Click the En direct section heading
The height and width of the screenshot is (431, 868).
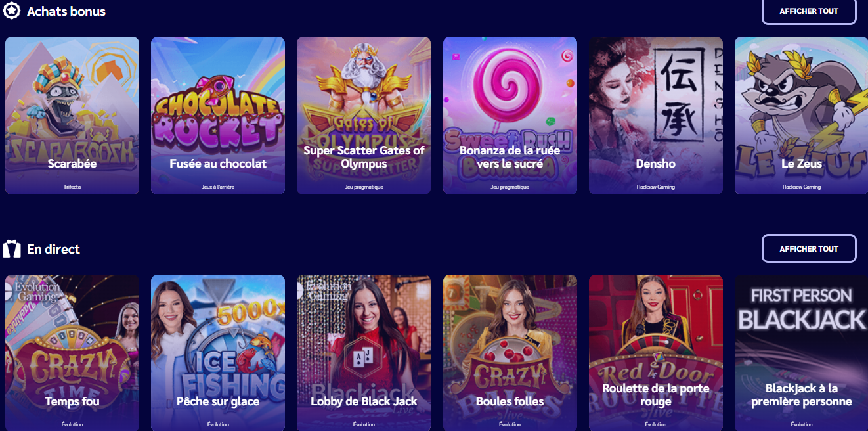(x=53, y=249)
